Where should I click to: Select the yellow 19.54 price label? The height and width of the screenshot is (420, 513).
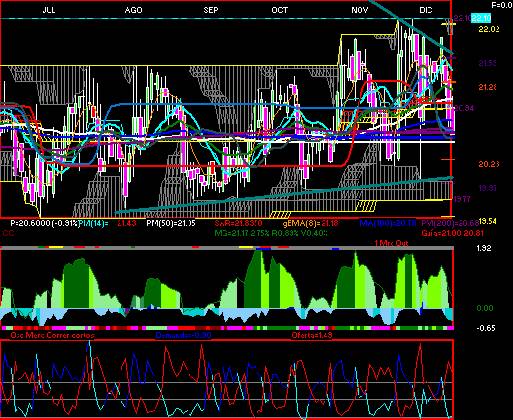488,221
